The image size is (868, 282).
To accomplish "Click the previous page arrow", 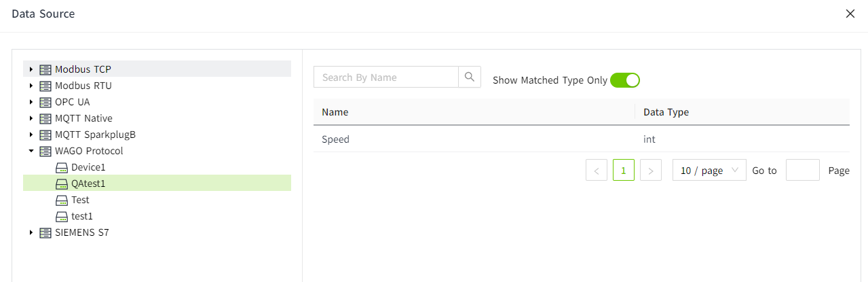I will click(597, 171).
